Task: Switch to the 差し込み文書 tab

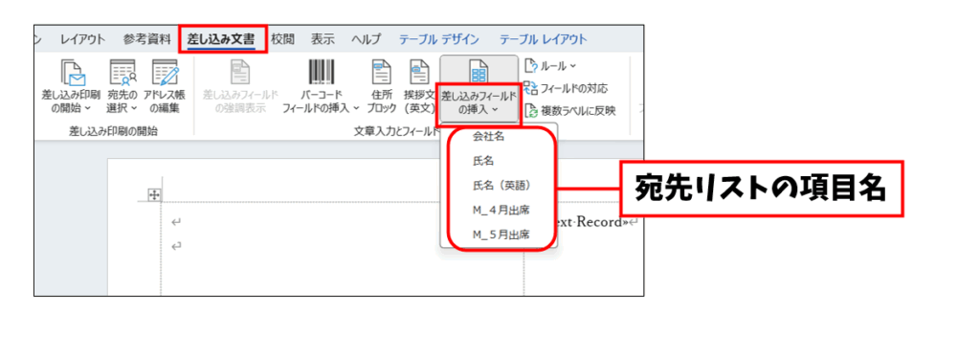Action: point(221,39)
